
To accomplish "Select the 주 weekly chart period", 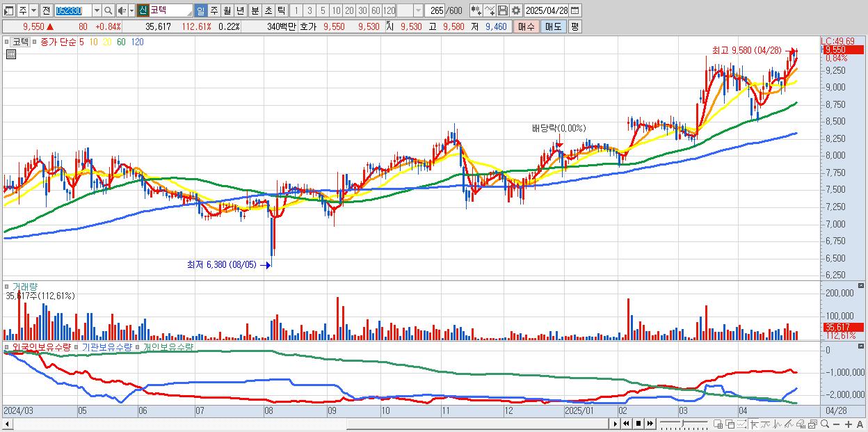I will (x=214, y=10).
